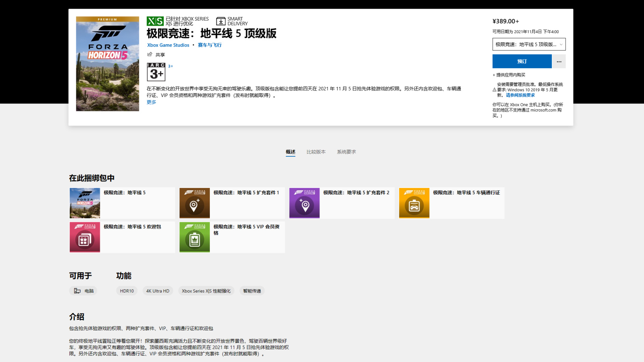
Task: Open the 地平线 5 扩充套件 1 title
Action: click(246, 193)
